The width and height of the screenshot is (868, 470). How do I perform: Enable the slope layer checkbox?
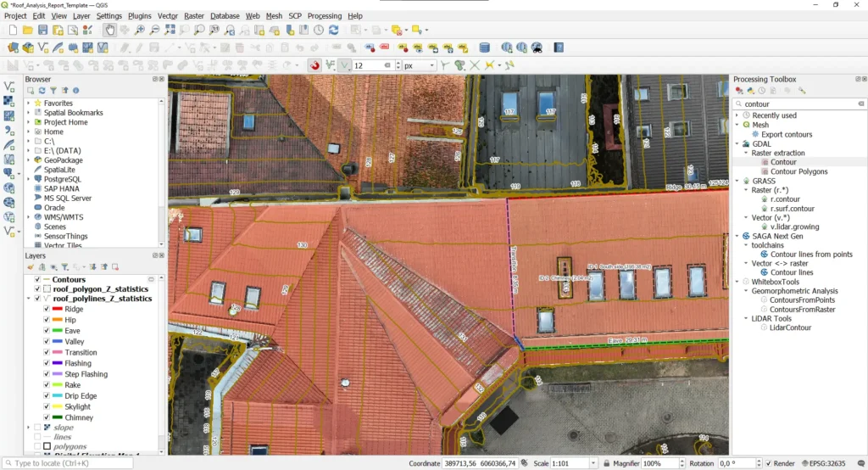click(x=37, y=428)
